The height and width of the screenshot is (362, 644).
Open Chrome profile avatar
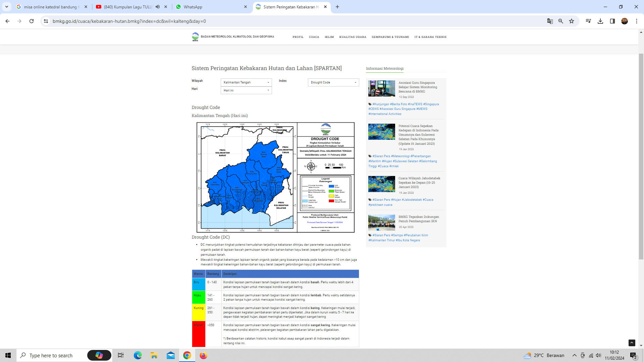coord(625,21)
